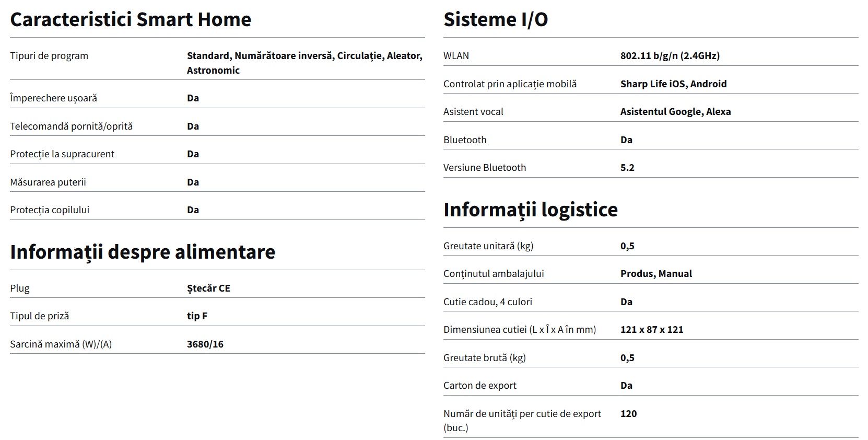
Task: Select the Protecția copilului label
Action: click(x=50, y=210)
